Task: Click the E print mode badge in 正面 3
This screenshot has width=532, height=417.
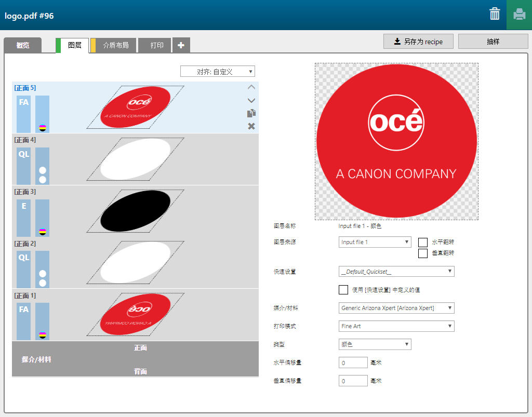Action: (x=24, y=218)
